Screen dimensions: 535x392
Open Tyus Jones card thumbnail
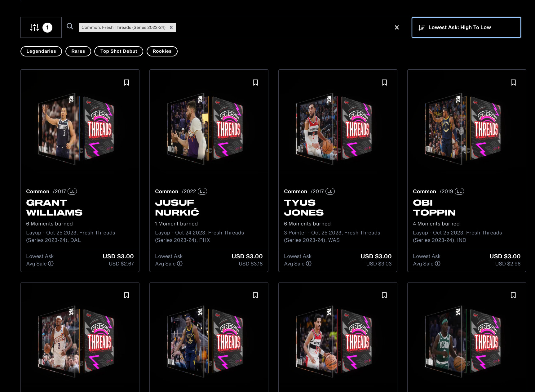pyautogui.click(x=334, y=129)
